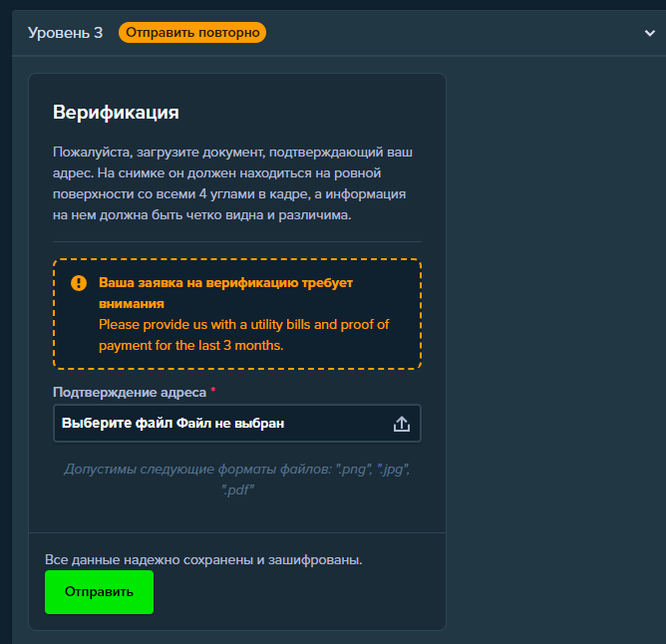The image size is (666, 644).
Task: Collapse the Уровень 3 section chevron
Action: [649, 33]
